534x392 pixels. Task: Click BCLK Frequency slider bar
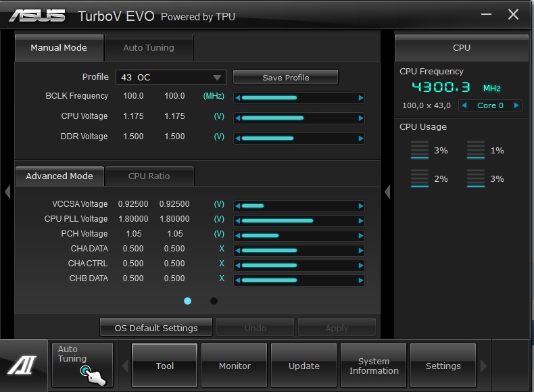click(299, 98)
